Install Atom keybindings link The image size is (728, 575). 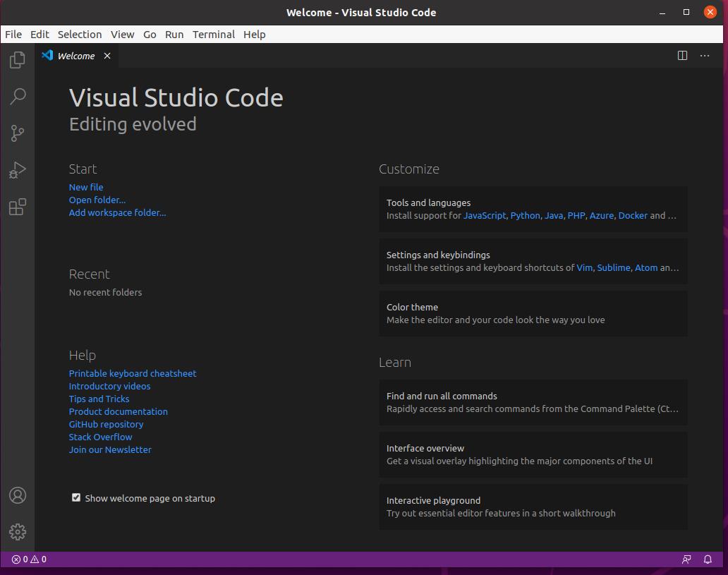coord(646,267)
